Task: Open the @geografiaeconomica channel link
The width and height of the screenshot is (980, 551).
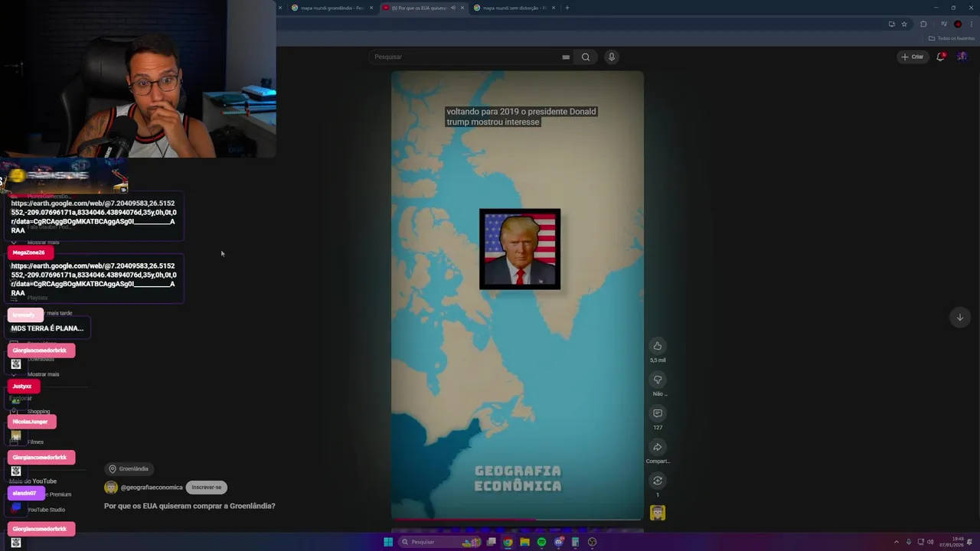Action: click(x=152, y=487)
